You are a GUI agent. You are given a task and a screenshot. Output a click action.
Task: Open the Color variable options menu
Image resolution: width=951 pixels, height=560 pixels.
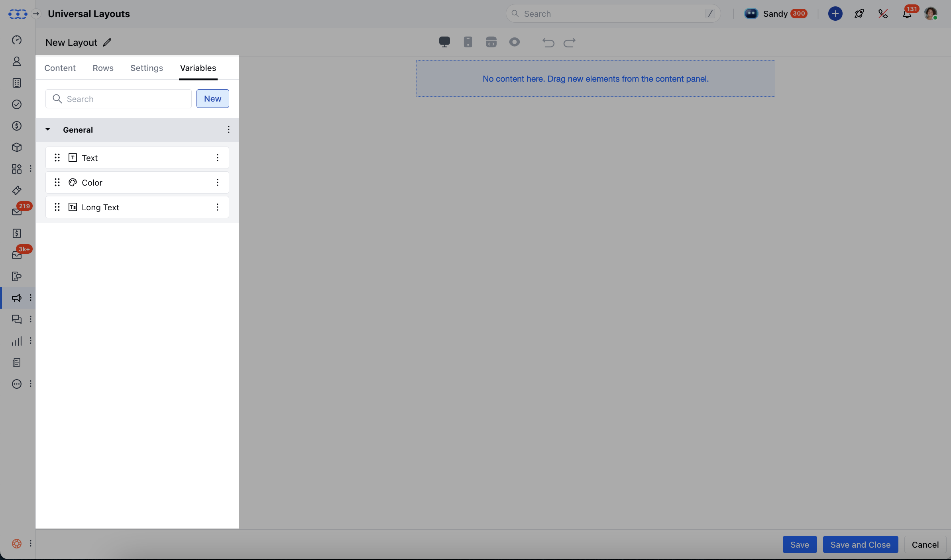pos(217,182)
